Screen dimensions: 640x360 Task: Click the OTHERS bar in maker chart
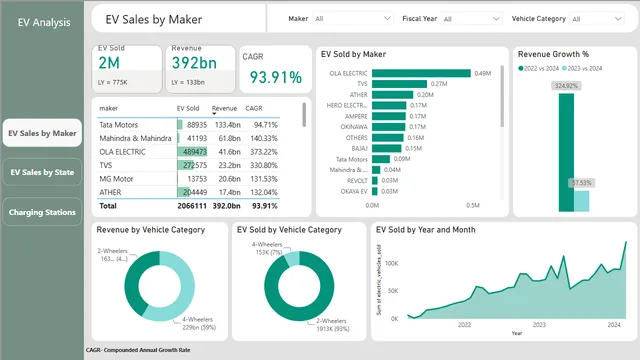point(388,138)
